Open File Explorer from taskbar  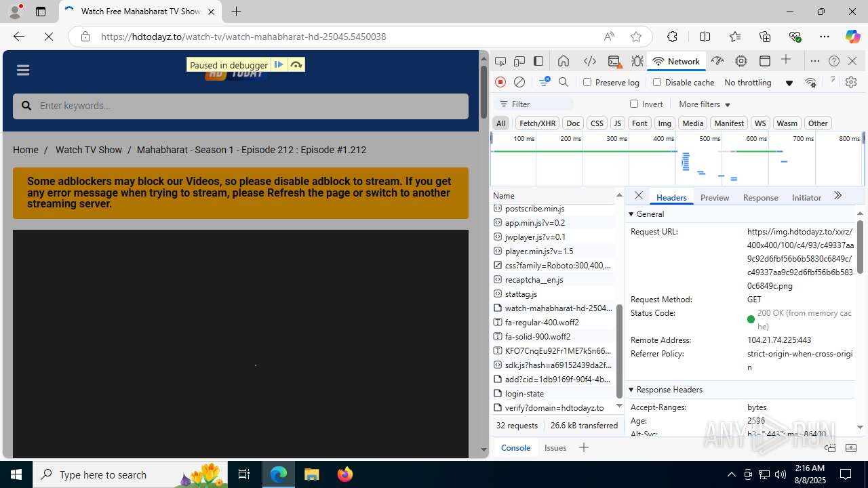coord(312,474)
